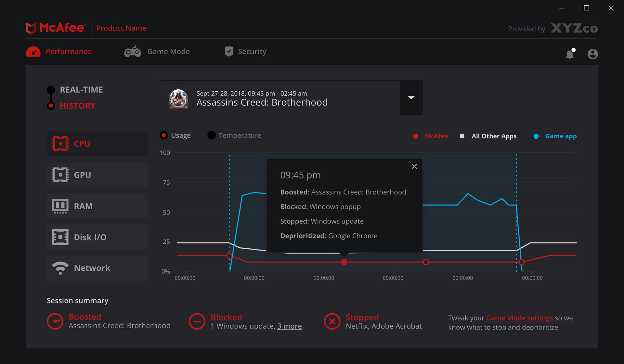Click the RAM module icon
The width and height of the screenshot is (624, 364).
[x=60, y=206]
